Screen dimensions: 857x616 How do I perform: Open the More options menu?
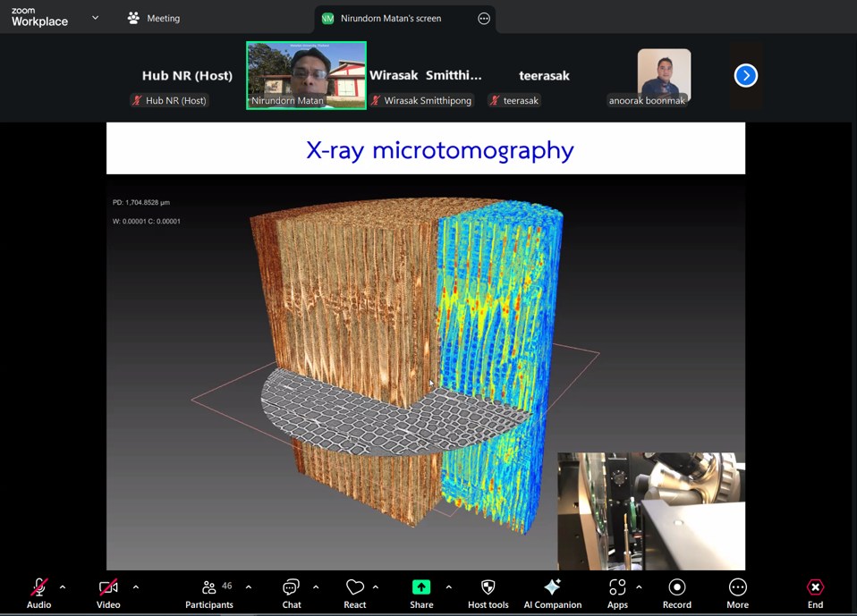click(x=737, y=593)
